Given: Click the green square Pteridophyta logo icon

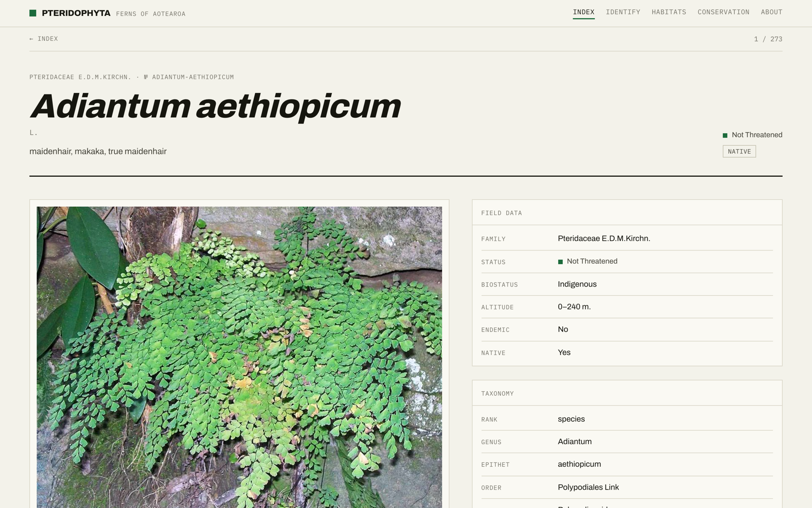Looking at the screenshot, I should point(32,13).
